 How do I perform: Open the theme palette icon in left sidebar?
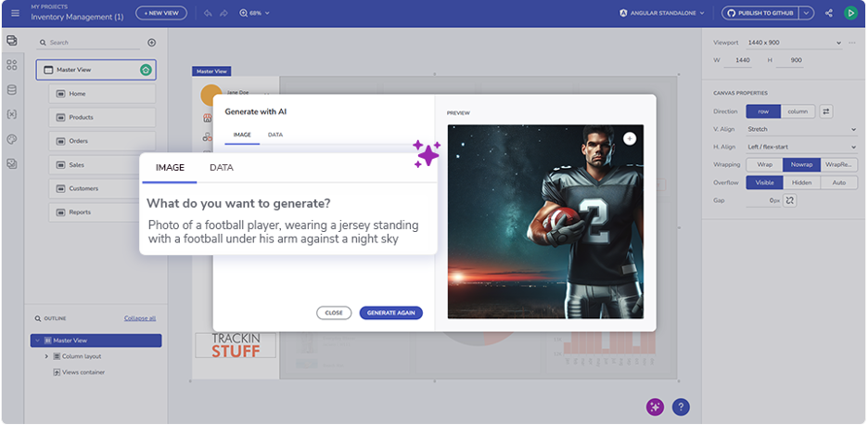[x=11, y=139]
